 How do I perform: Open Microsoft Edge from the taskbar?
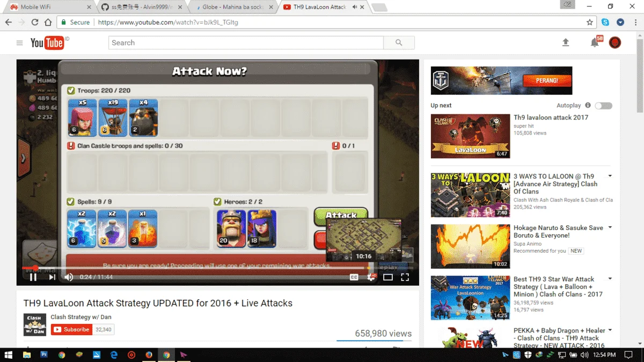[114, 354]
